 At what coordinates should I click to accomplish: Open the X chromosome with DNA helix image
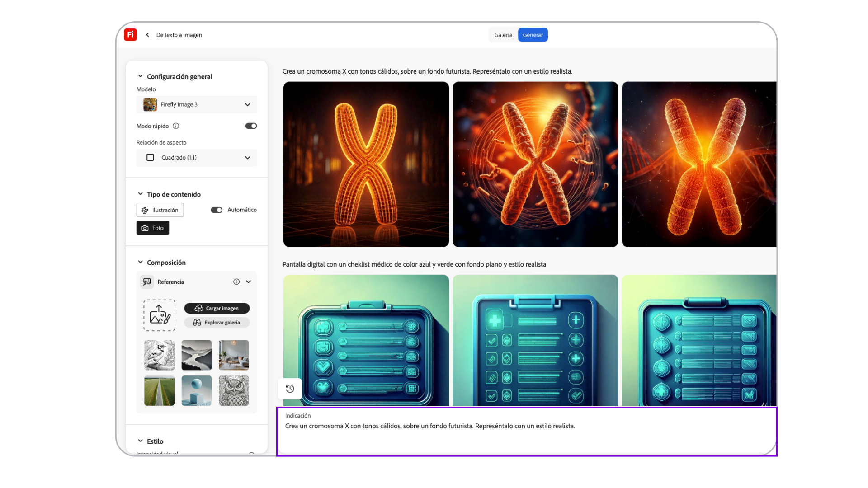pyautogui.click(x=699, y=164)
